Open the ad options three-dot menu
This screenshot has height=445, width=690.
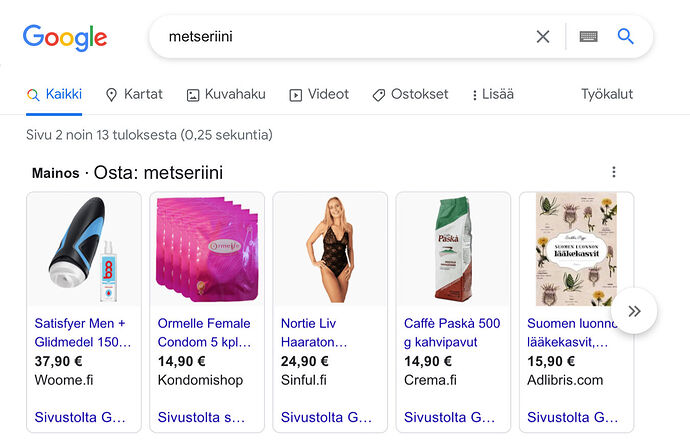coord(614,172)
